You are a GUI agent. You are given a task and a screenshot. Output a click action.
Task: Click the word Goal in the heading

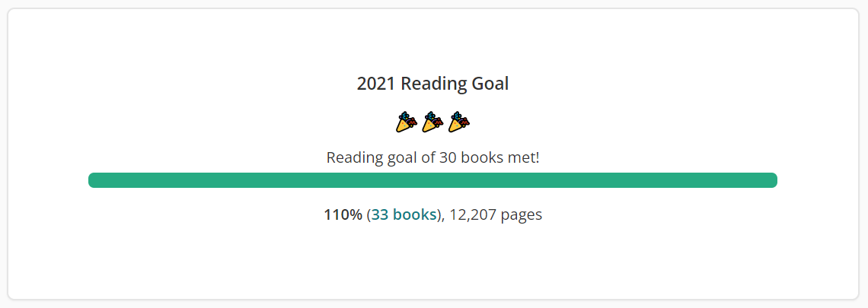[490, 84]
